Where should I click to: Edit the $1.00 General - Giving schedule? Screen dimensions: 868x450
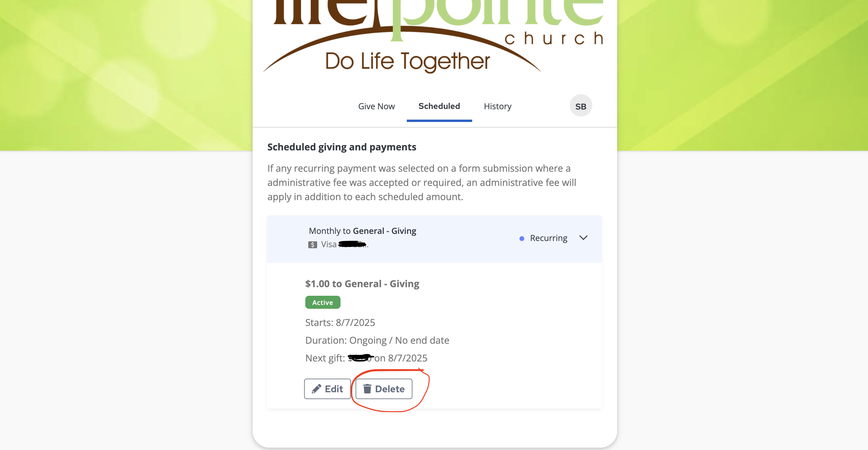coord(327,389)
